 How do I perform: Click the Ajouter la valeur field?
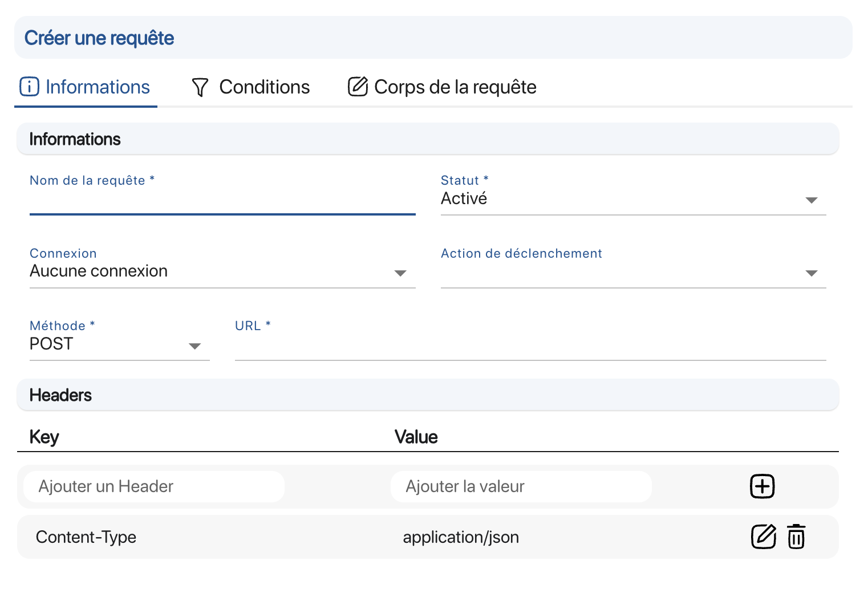tap(521, 486)
